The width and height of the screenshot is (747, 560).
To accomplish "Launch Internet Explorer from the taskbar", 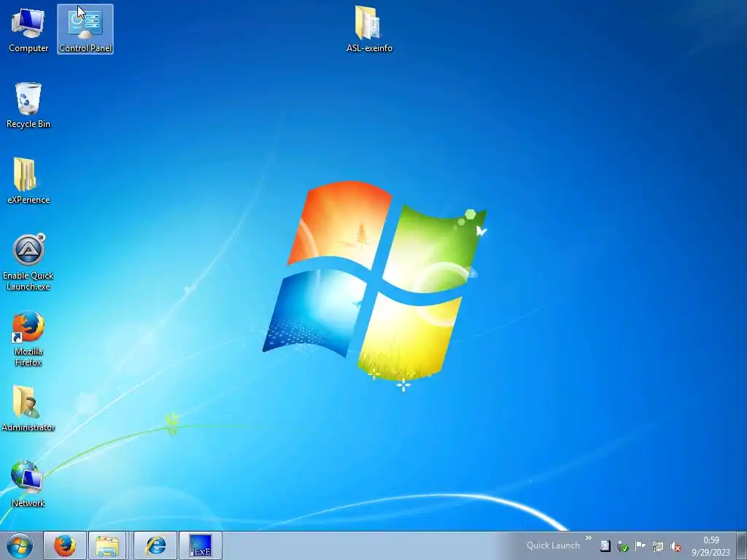I will click(155, 545).
